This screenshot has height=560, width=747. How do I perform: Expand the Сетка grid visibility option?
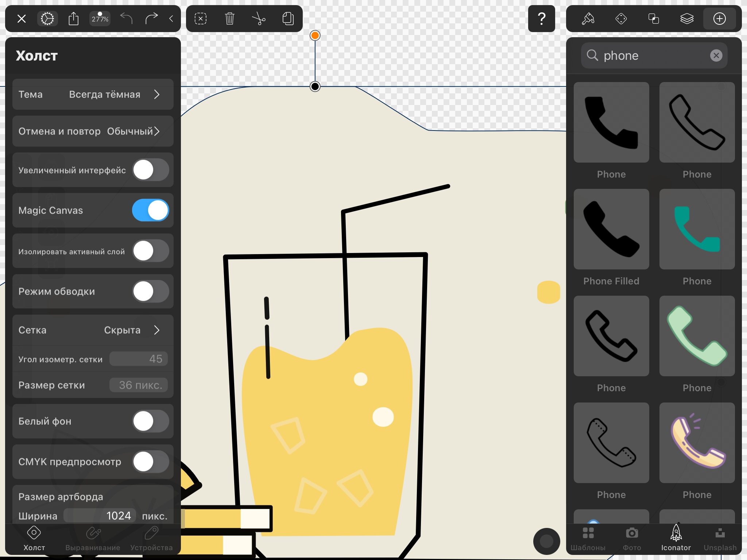pos(93,330)
